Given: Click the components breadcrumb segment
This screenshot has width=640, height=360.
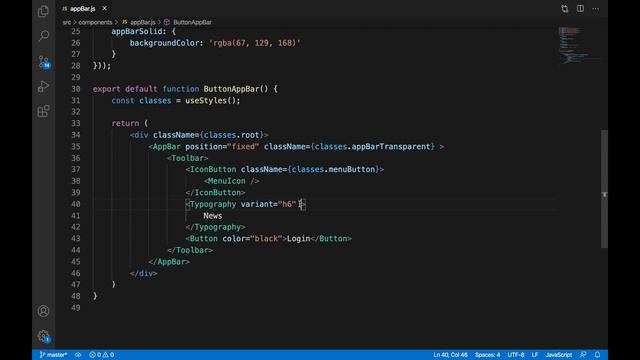Looking at the screenshot, I should click(95, 22).
